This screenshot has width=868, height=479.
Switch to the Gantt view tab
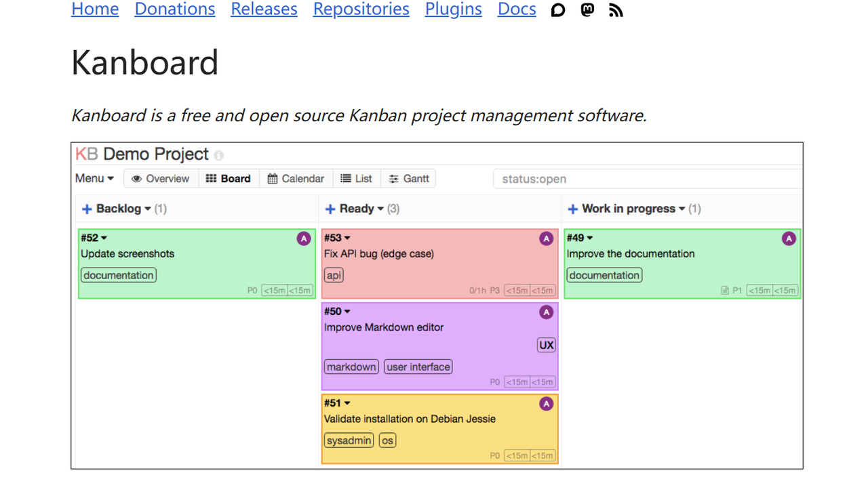coord(408,178)
